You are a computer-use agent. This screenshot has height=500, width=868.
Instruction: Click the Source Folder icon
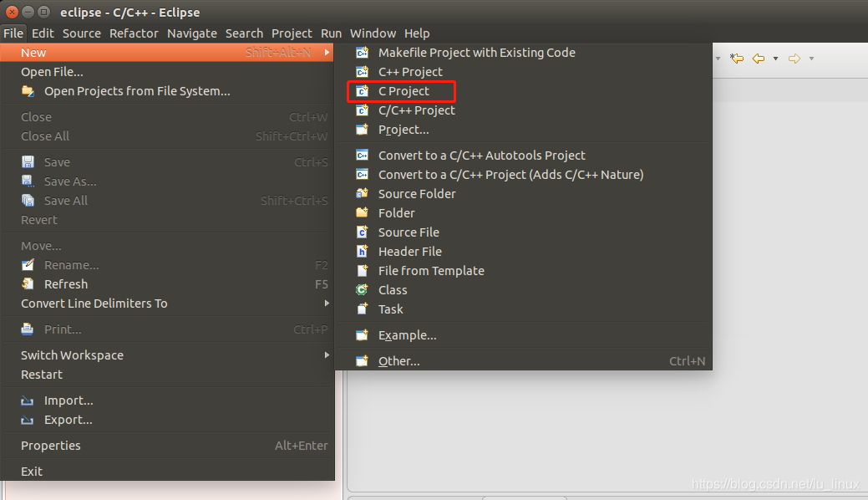pyautogui.click(x=362, y=193)
